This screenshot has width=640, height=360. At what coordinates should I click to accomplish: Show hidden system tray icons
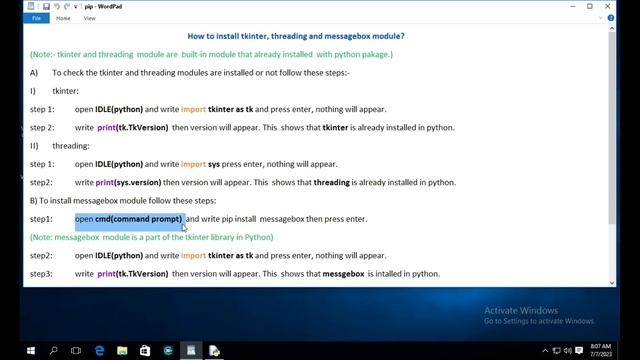pyautogui.click(x=545, y=351)
